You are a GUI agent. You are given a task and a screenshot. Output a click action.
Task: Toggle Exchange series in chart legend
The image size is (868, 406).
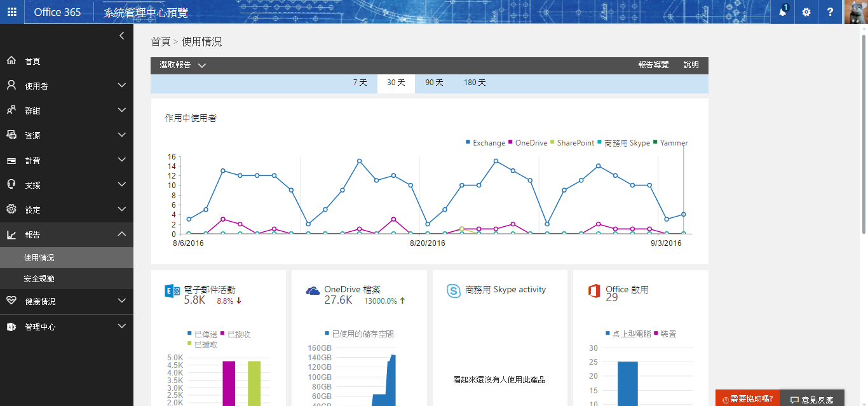485,143
